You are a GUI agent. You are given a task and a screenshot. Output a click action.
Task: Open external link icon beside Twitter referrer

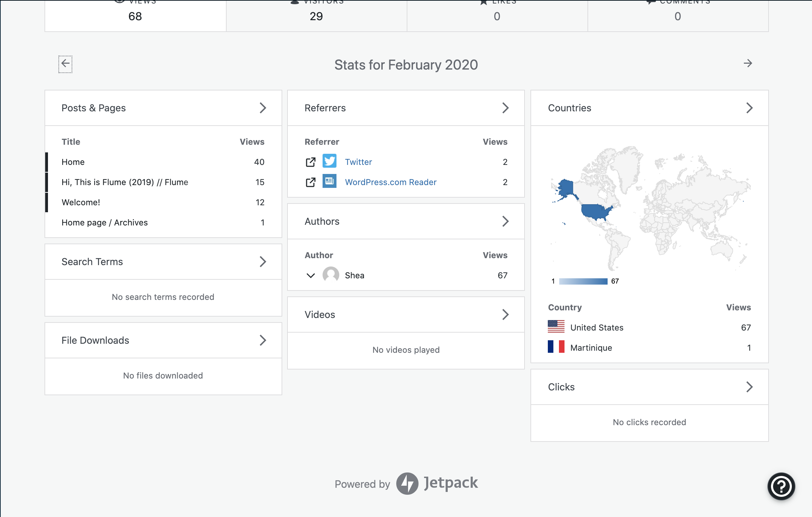(310, 162)
